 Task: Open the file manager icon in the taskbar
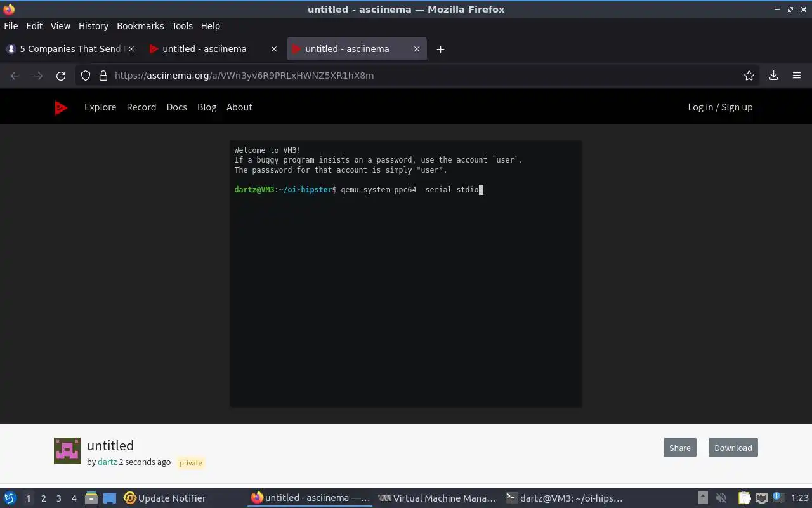tap(91, 498)
